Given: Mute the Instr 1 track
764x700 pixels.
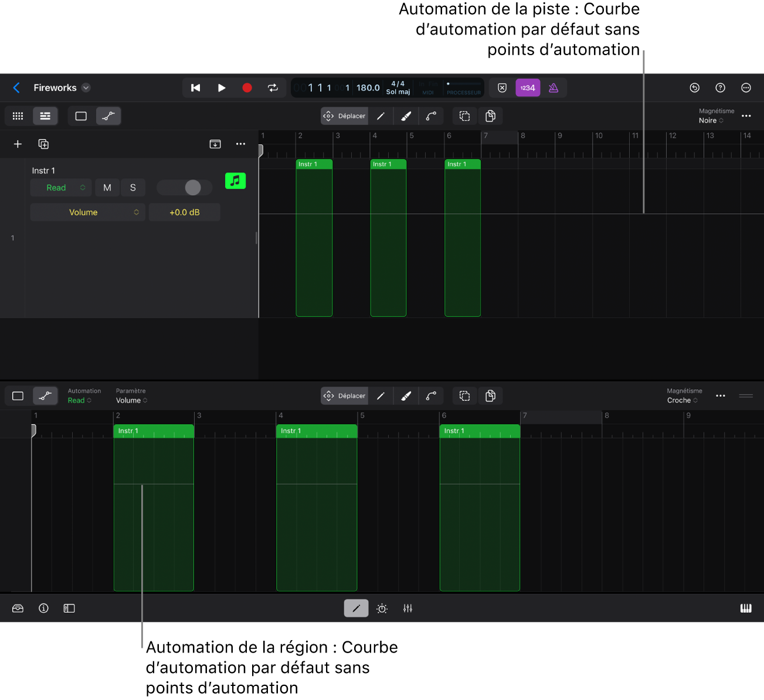Looking at the screenshot, I should (x=107, y=188).
